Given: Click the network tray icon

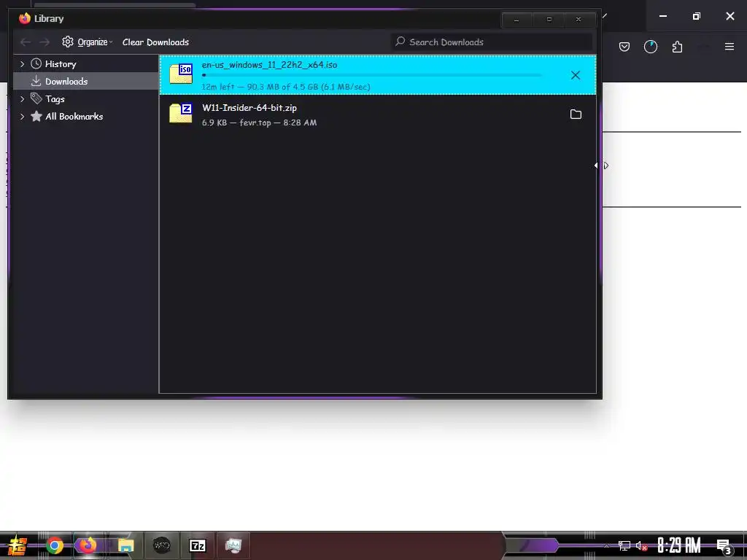Looking at the screenshot, I should [x=624, y=546].
